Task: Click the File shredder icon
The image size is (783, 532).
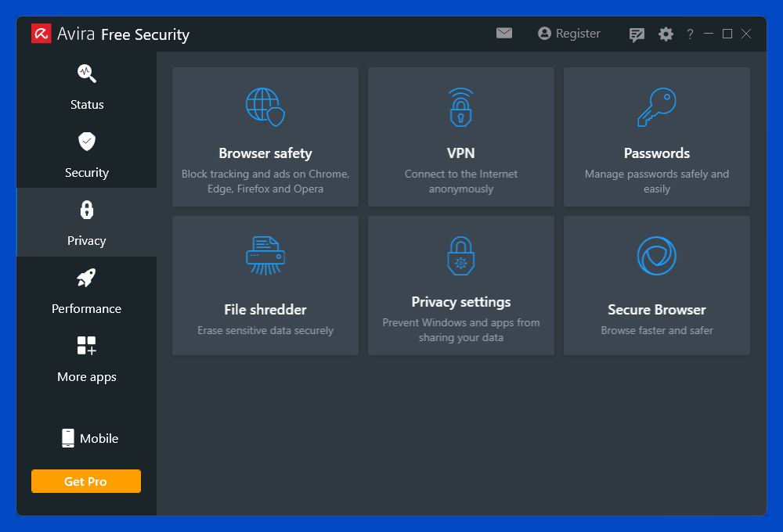Action: tap(265, 256)
